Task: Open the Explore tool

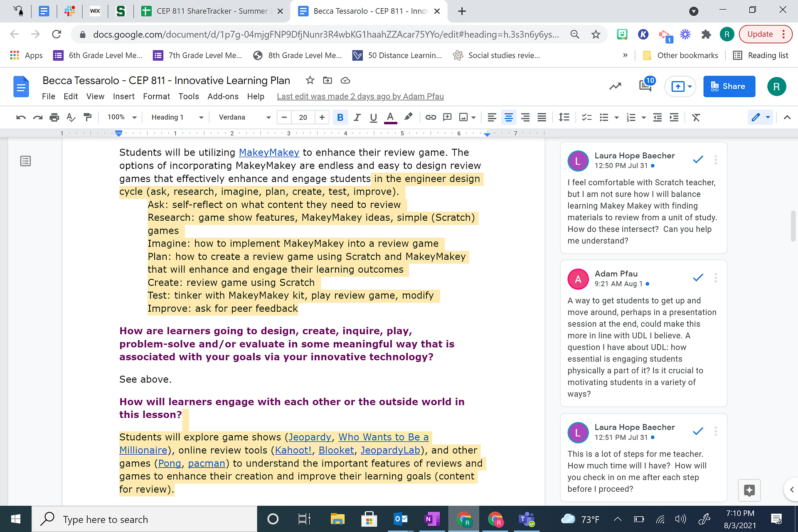Action: pos(749,490)
